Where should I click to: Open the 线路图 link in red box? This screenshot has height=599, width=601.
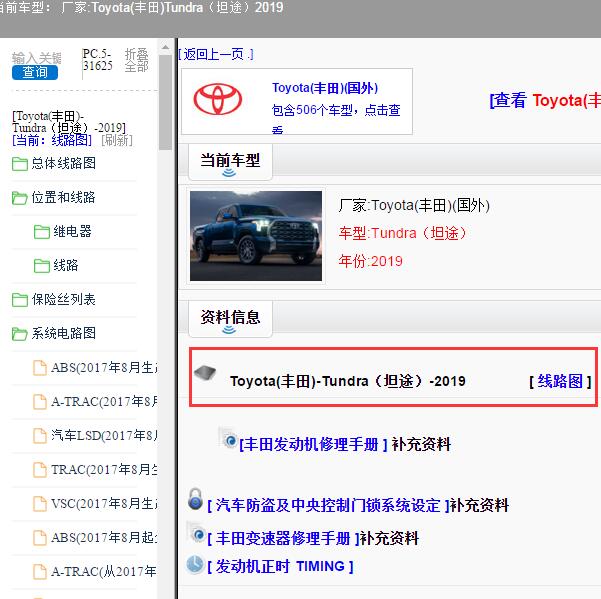(x=560, y=381)
